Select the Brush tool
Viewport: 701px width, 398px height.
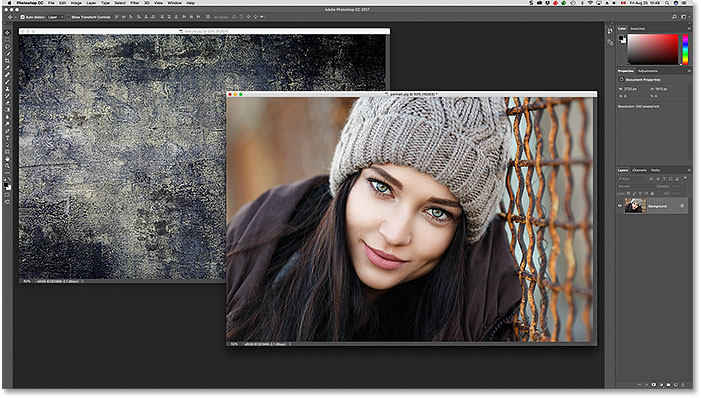click(x=7, y=81)
